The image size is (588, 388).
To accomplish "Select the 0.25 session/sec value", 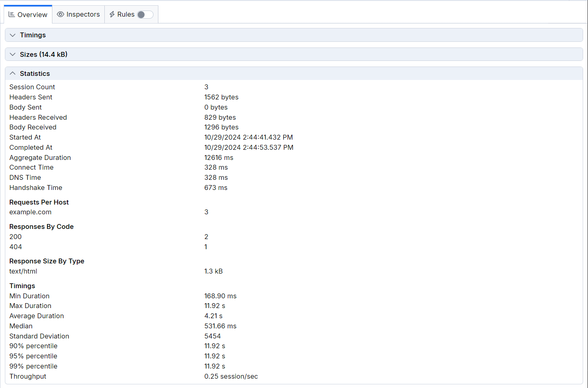I will tap(231, 376).
